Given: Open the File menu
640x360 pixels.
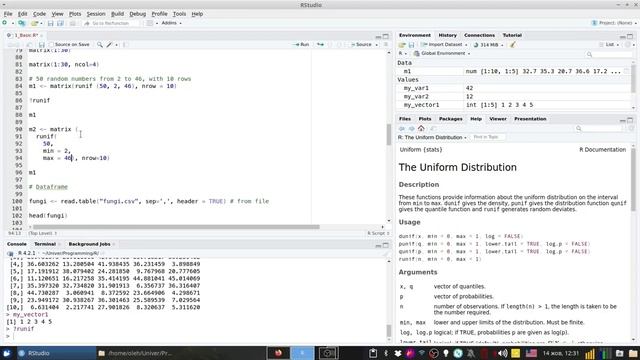Looking at the screenshot, I should [x=8, y=14].
